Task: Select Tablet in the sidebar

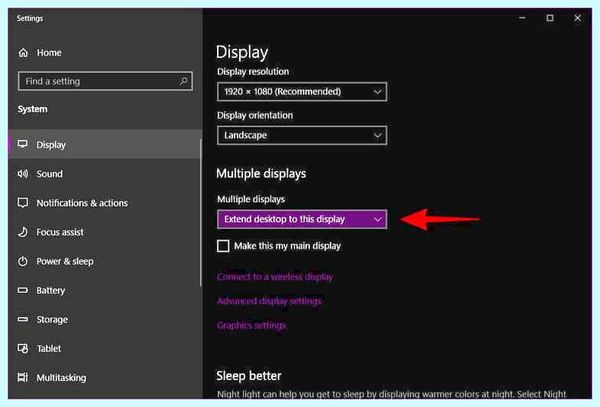Action: (x=49, y=348)
